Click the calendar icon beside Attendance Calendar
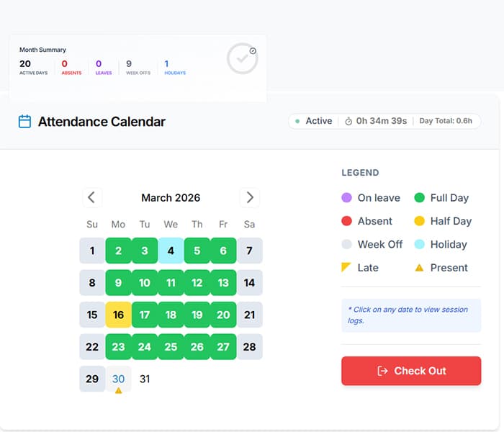Viewport: 504px width, 432px height. tap(24, 122)
